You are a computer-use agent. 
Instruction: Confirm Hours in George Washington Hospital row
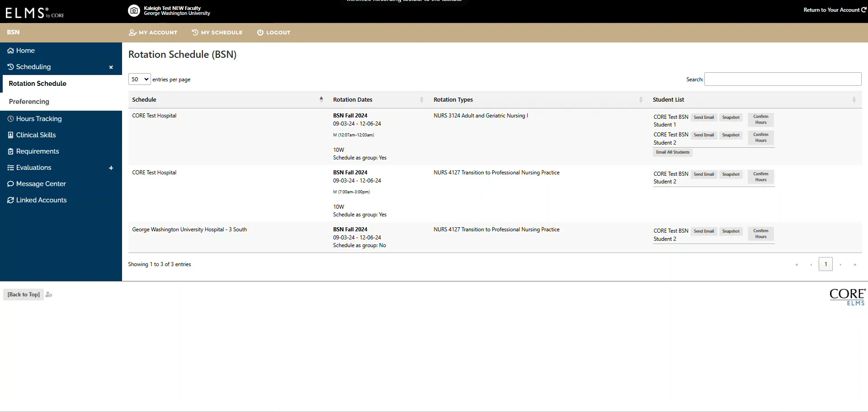761,234
